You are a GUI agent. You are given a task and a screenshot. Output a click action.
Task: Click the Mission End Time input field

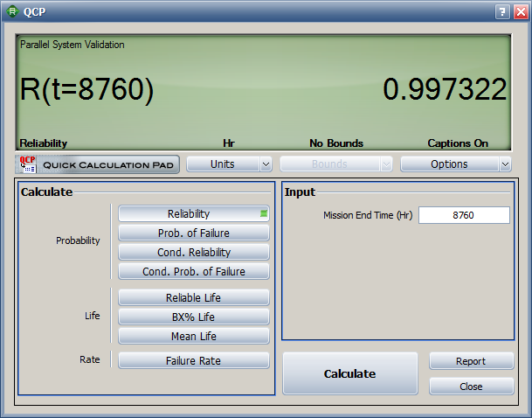tap(464, 215)
